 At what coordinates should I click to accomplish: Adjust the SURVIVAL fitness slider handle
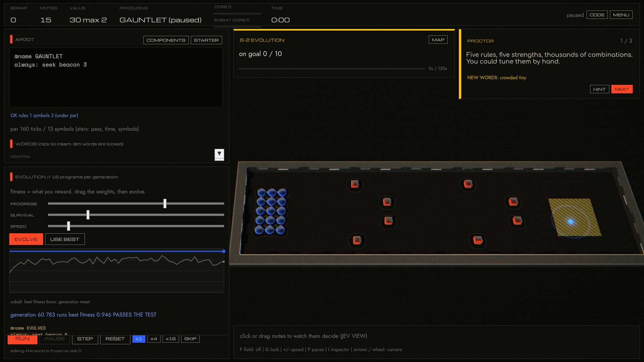(x=88, y=215)
